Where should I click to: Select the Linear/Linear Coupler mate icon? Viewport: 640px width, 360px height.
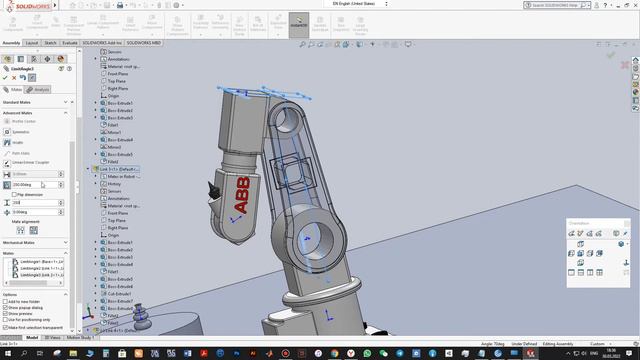[x=7, y=163]
